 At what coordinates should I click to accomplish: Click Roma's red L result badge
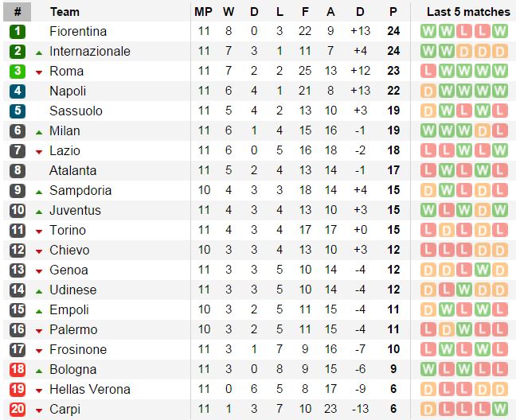pos(428,71)
